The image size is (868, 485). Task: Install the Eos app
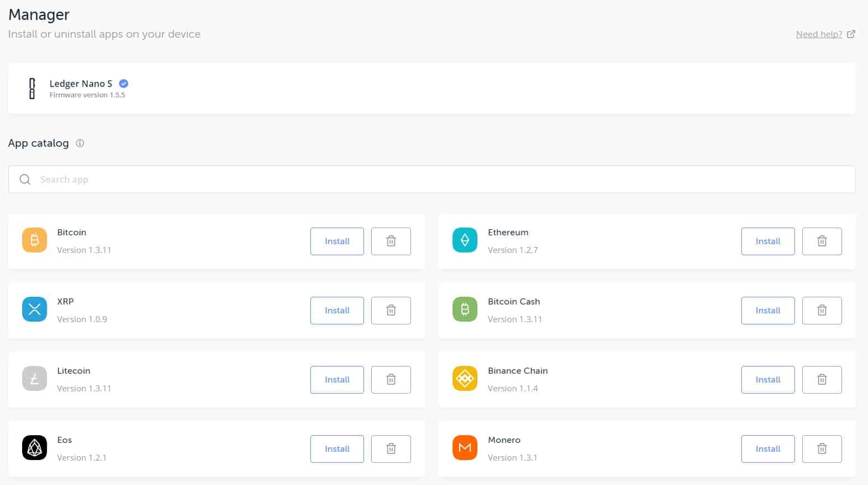[x=337, y=449]
